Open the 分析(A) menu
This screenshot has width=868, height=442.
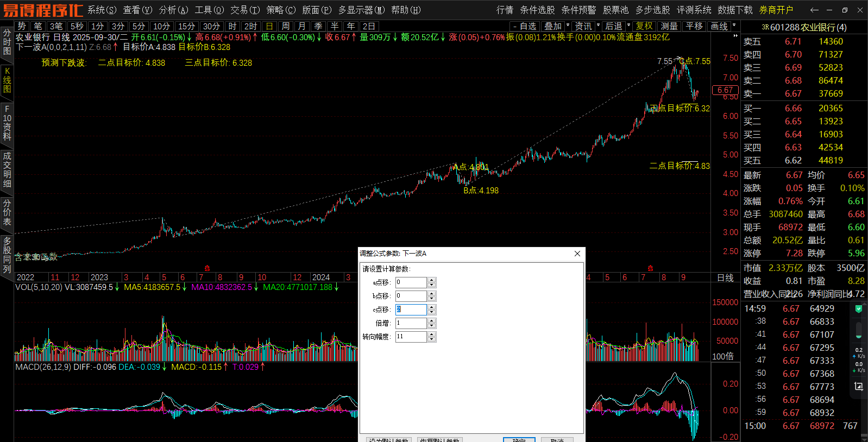click(x=173, y=10)
